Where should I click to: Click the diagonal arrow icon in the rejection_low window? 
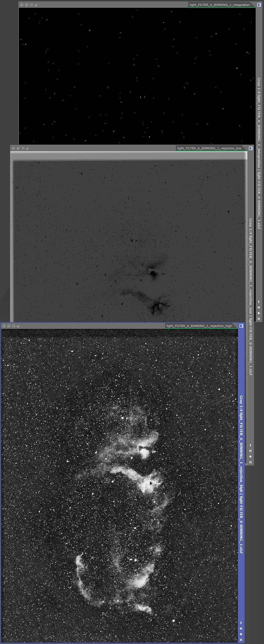coord(28,148)
